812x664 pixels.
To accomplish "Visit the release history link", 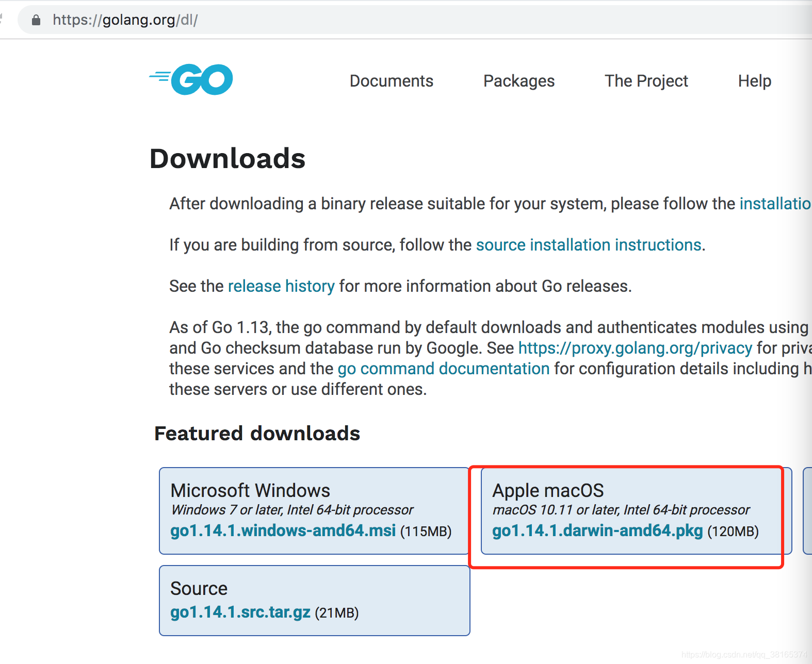I will click(281, 286).
